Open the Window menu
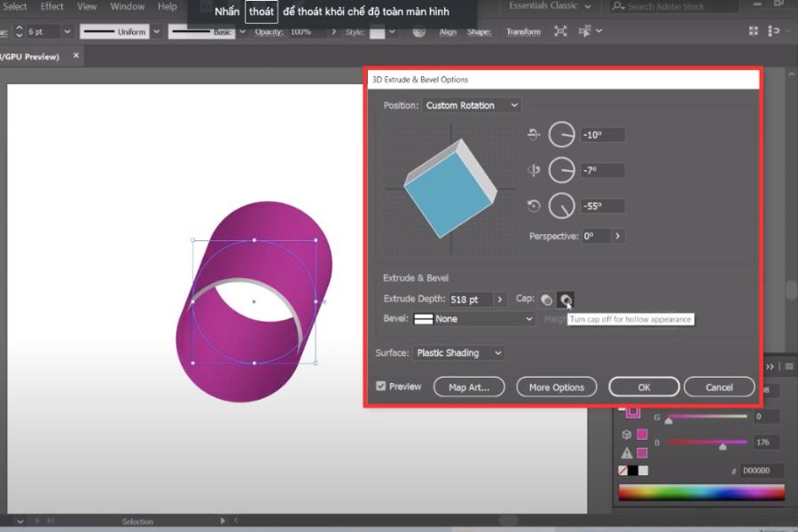This screenshot has height=532, width=798. coord(128,6)
